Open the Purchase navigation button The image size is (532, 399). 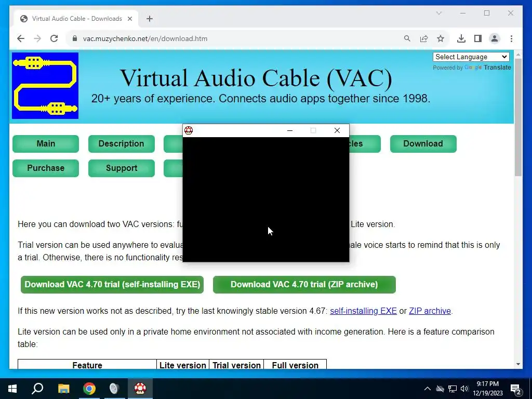point(46,168)
